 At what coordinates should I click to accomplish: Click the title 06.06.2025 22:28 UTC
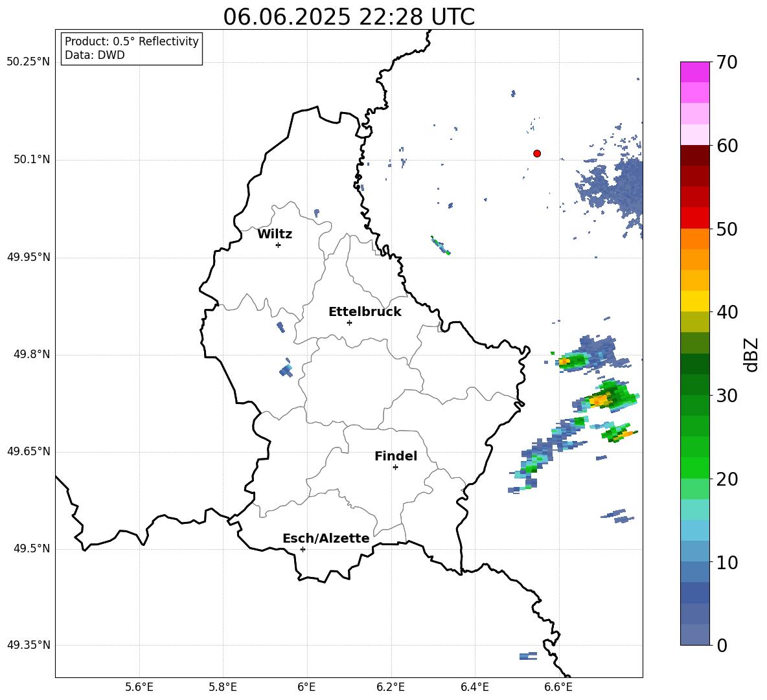(349, 17)
